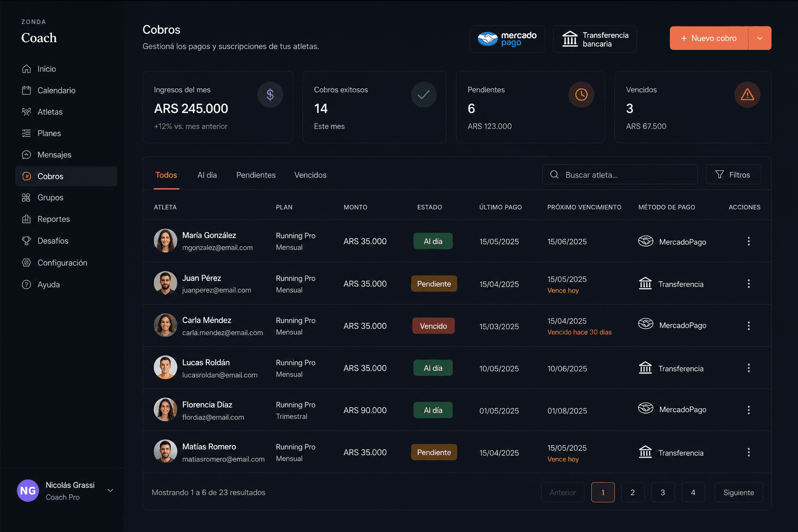This screenshot has width=798, height=532.
Task: Click the dollar icon on Ingresos del mes
Action: pyautogui.click(x=270, y=95)
